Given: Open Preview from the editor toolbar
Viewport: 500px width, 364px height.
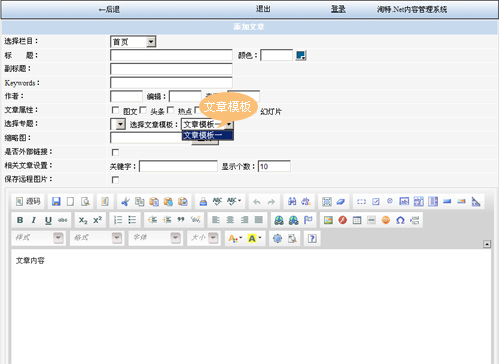Looking at the screenshot, I should click(85, 201).
